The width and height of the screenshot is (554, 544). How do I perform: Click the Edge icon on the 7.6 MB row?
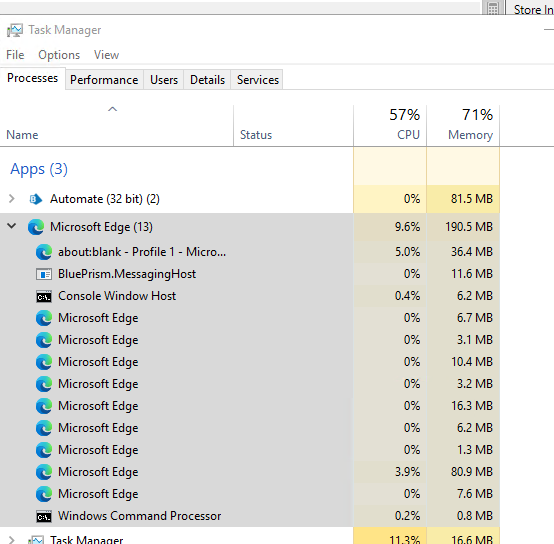pyautogui.click(x=44, y=494)
